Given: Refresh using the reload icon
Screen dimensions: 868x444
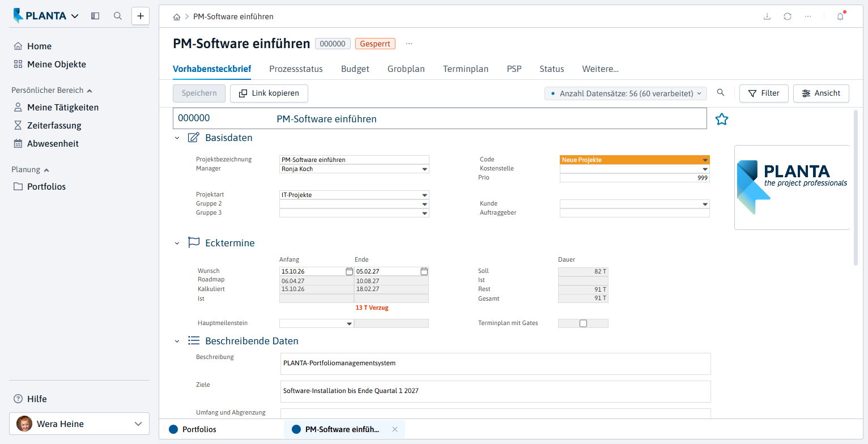Looking at the screenshot, I should 788,16.
